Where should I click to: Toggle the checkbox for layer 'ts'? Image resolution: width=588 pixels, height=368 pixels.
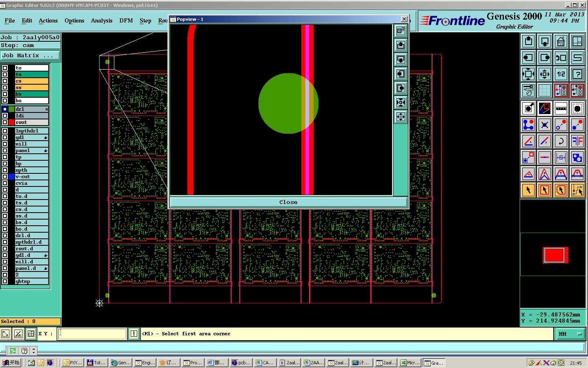(5, 74)
